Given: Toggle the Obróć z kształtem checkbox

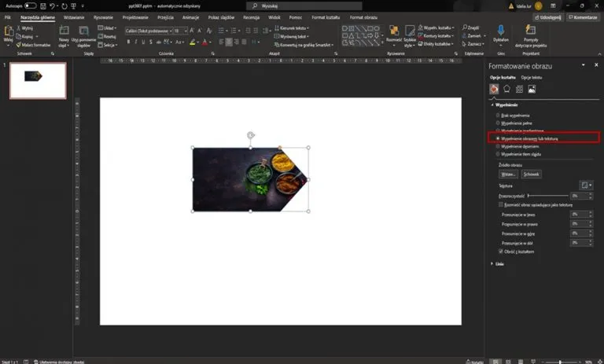Looking at the screenshot, I should [x=503, y=251].
